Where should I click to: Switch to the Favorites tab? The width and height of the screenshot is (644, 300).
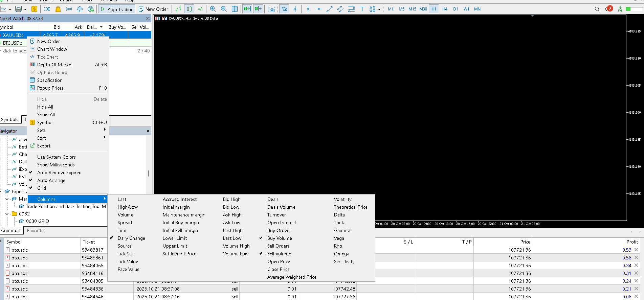(x=36, y=230)
